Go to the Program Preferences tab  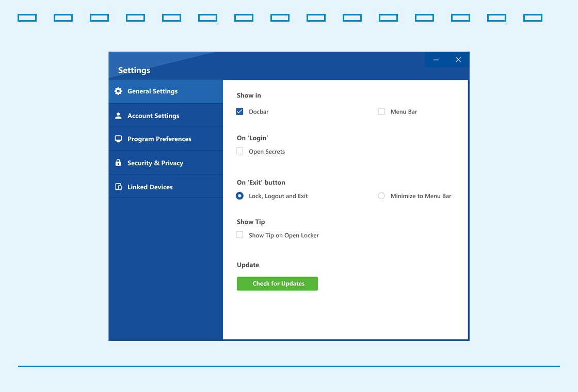point(166,139)
